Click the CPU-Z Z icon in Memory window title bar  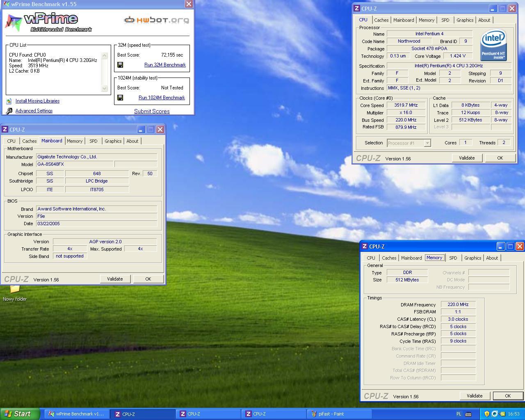[x=364, y=246]
